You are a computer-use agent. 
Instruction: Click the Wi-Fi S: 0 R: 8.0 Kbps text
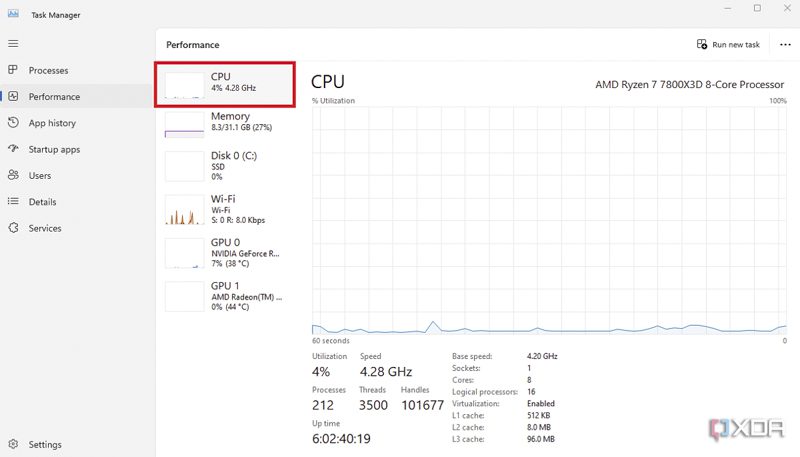pyautogui.click(x=238, y=220)
